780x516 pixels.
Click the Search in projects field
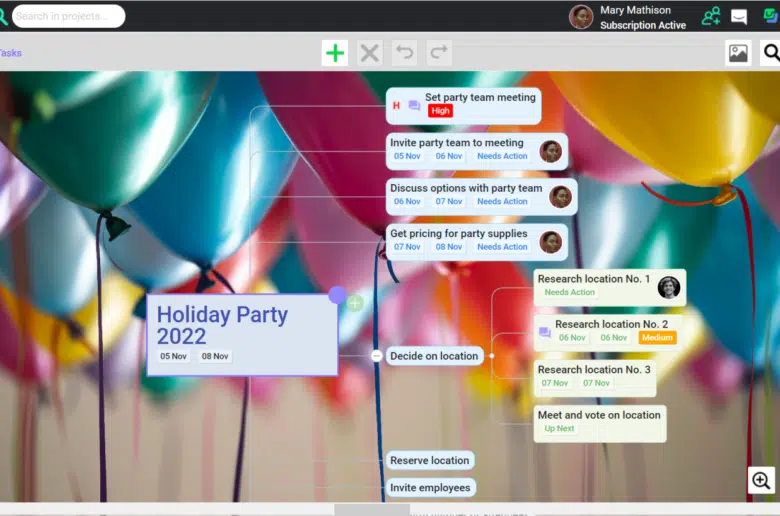(x=68, y=16)
